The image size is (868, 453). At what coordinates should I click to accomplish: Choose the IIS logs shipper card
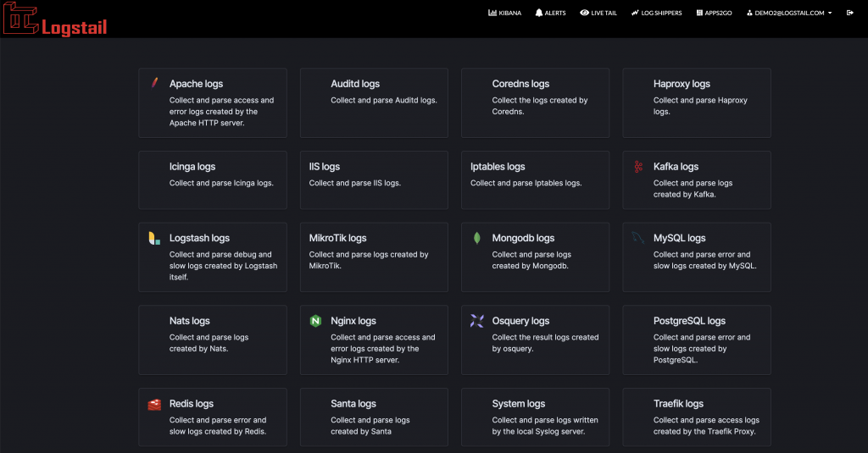tap(374, 180)
